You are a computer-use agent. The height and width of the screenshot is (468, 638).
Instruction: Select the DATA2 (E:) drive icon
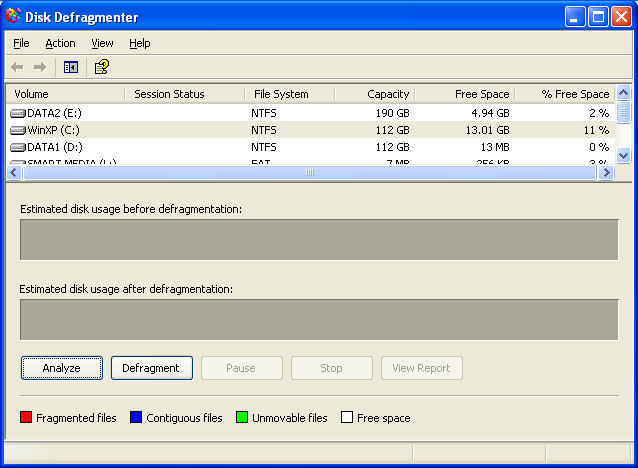point(18,113)
